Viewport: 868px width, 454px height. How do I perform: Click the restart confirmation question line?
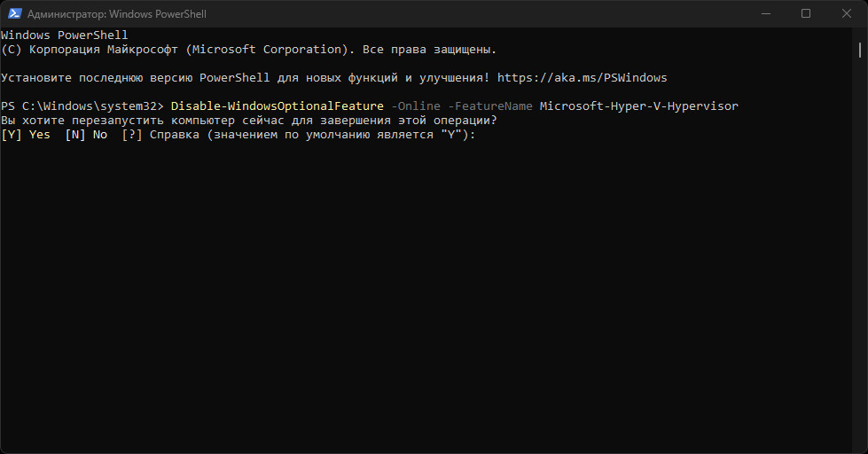click(x=248, y=120)
